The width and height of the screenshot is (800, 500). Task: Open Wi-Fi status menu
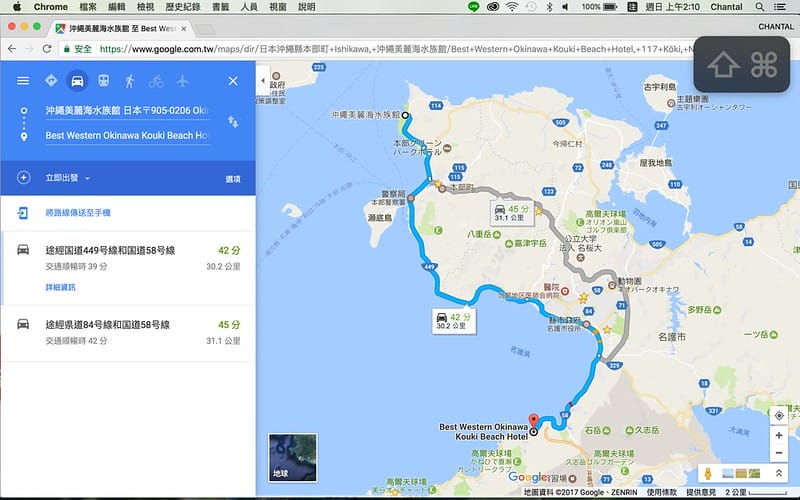pos(512,7)
